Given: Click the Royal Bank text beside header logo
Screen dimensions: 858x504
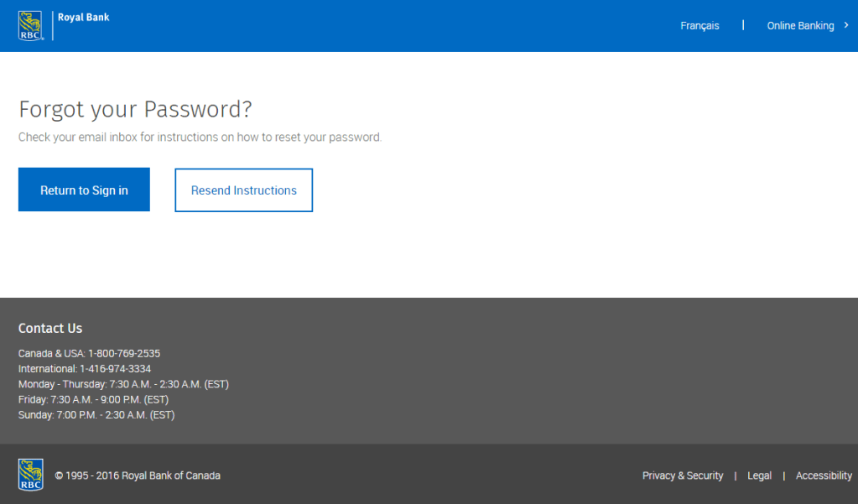Looking at the screenshot, I should (x=84, y=18).
